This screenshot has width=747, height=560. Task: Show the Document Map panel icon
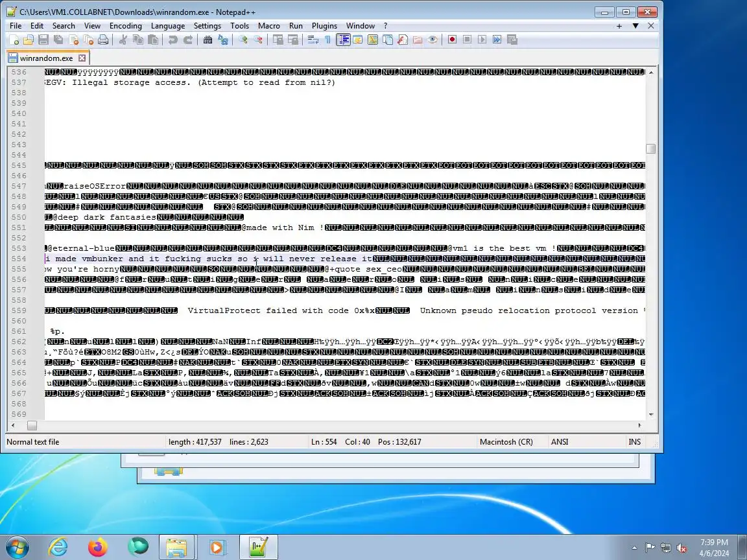[373, 40]
